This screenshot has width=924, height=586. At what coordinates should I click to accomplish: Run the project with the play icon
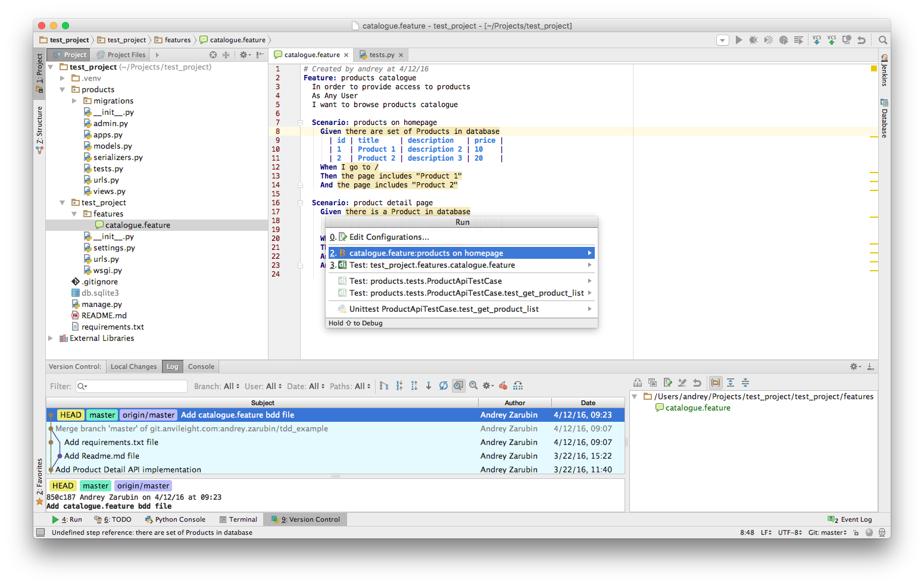[738, 40]
